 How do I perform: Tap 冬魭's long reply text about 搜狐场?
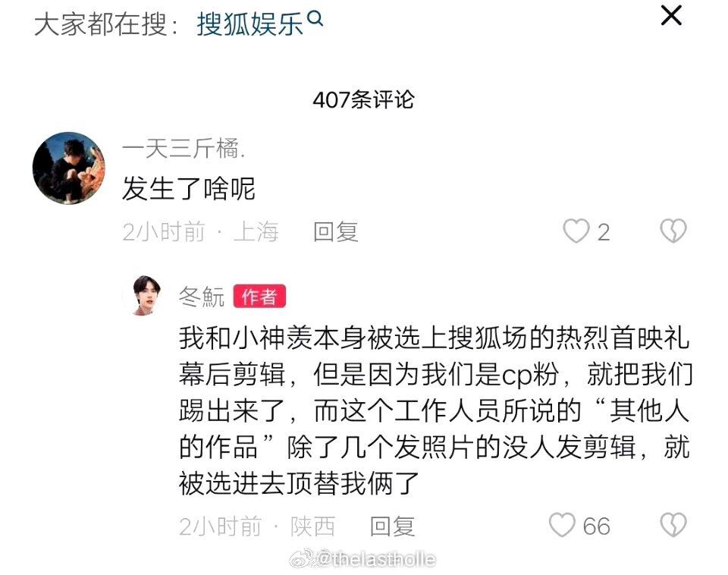435,410
